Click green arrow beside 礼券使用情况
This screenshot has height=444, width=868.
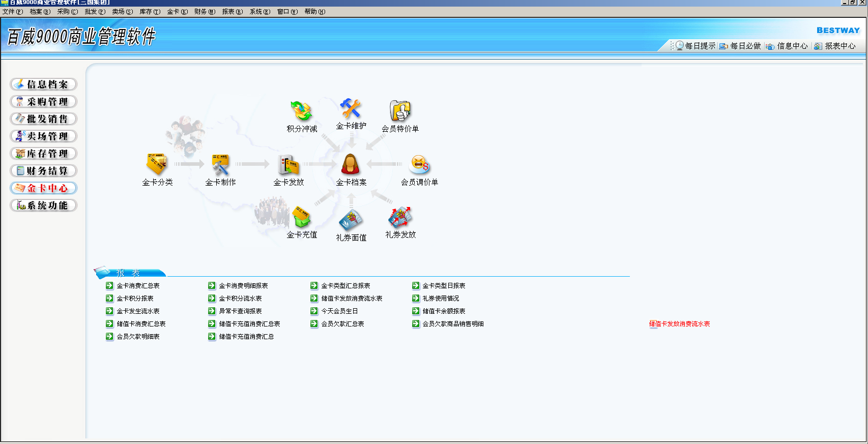[x=416, y=298]
